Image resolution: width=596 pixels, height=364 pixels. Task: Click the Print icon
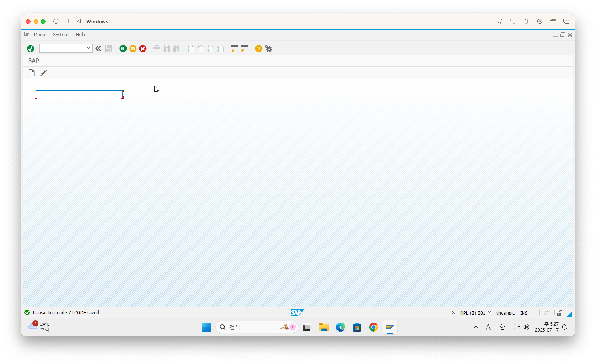157,49
